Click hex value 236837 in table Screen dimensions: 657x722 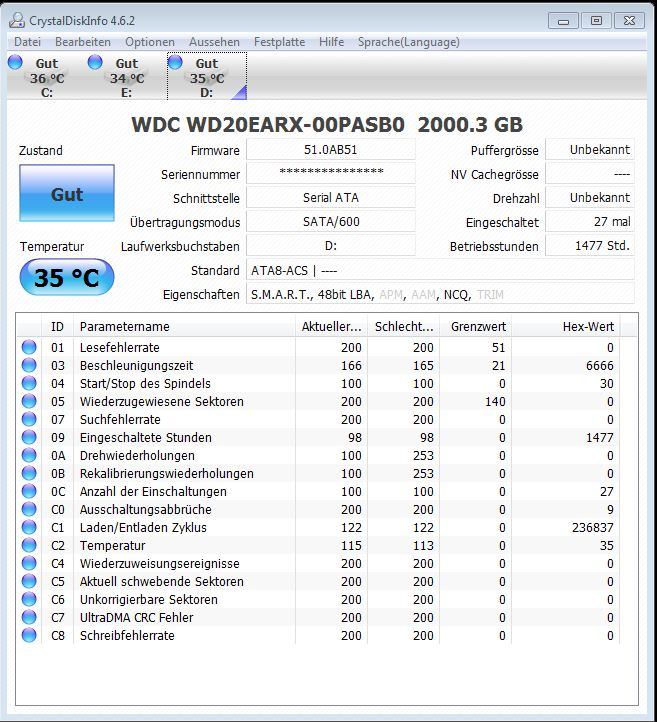593,527
